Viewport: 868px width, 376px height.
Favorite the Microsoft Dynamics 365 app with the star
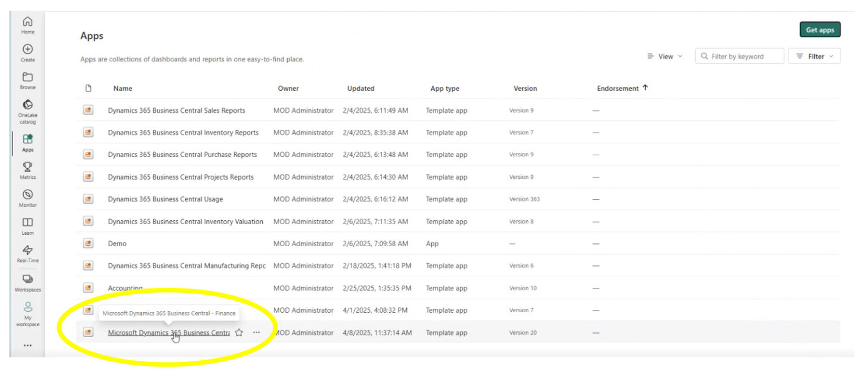click(x=238, y=333)
